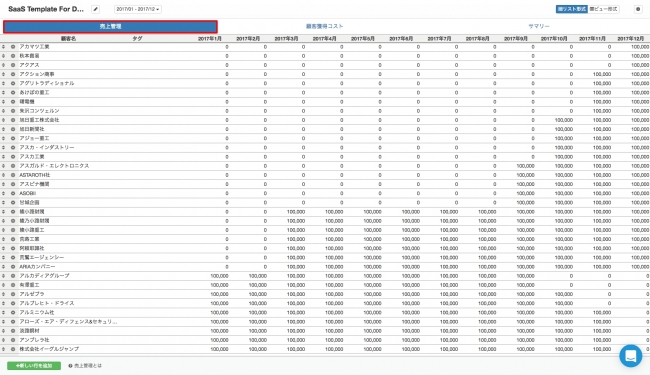Open the 顧客獲得コスト tab
The image size is (650, 375).
click(325, 26)
